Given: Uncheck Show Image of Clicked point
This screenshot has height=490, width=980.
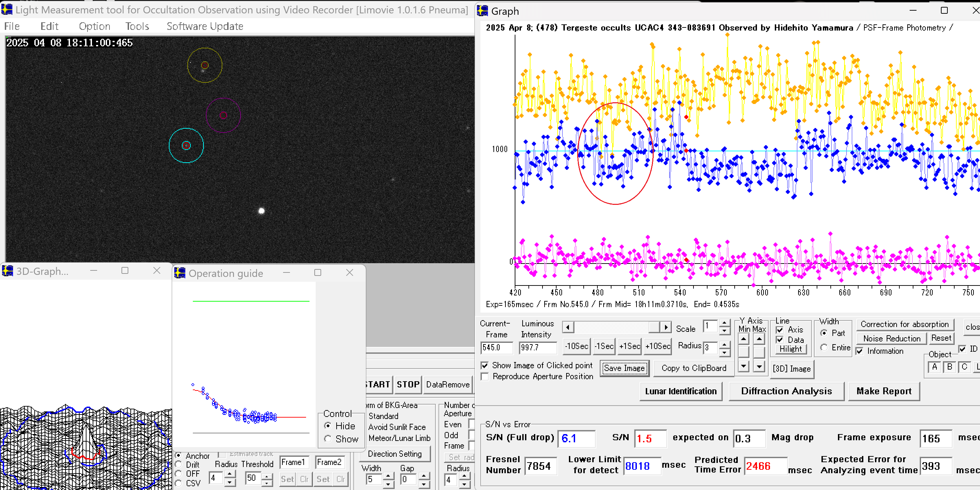Looking at the screenshot, I should pyautogui.click(x=485, y=365).
